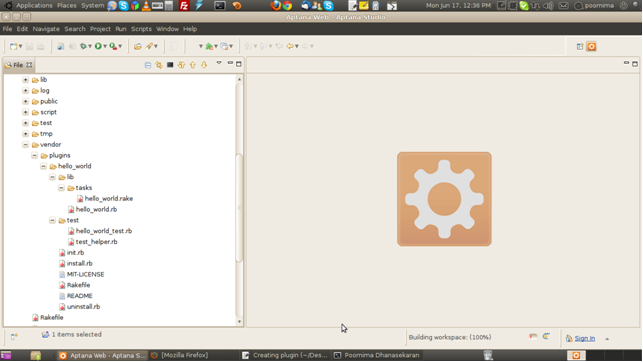Image resolution: width=643 pixels, height=362 pixels.
Task: Click the Open Perspective icon
Action: [580, 46]
